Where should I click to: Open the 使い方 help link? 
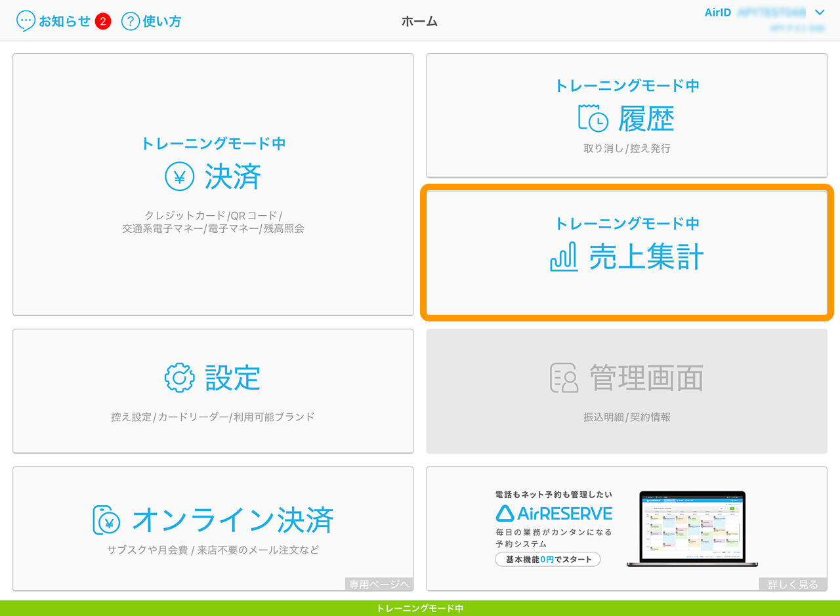tap(161, 21)
